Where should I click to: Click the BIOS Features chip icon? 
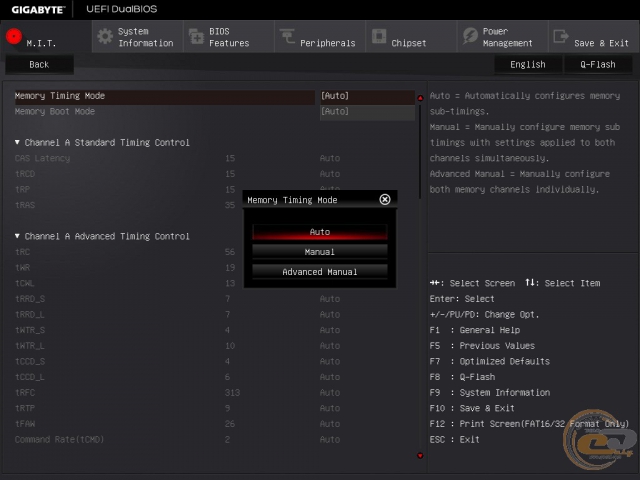pyautogui.click(x=196, y=36)
